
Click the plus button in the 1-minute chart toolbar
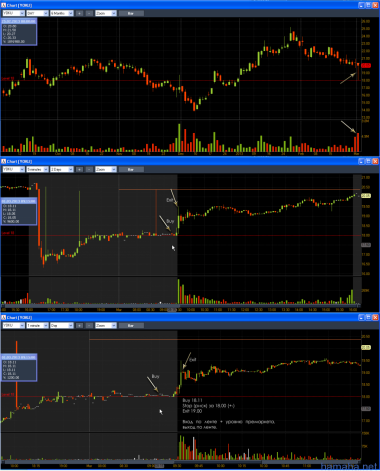pyautogui.click(x=79, y=325)
